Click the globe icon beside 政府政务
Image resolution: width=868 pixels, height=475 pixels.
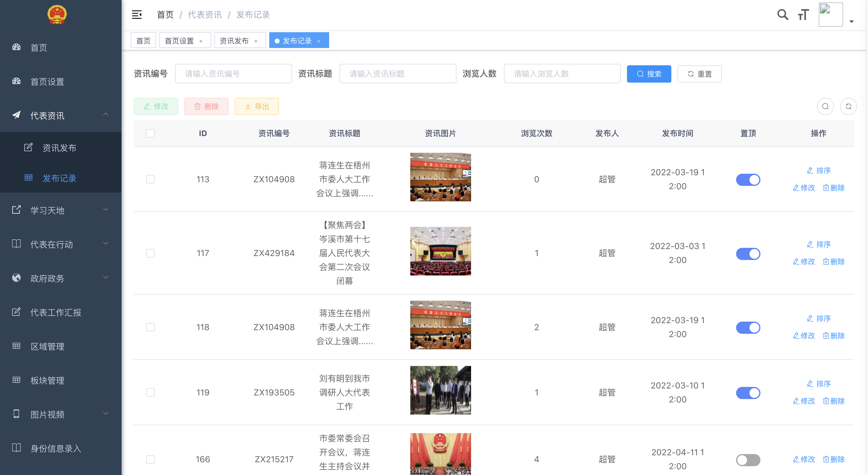tap(16, 278)
